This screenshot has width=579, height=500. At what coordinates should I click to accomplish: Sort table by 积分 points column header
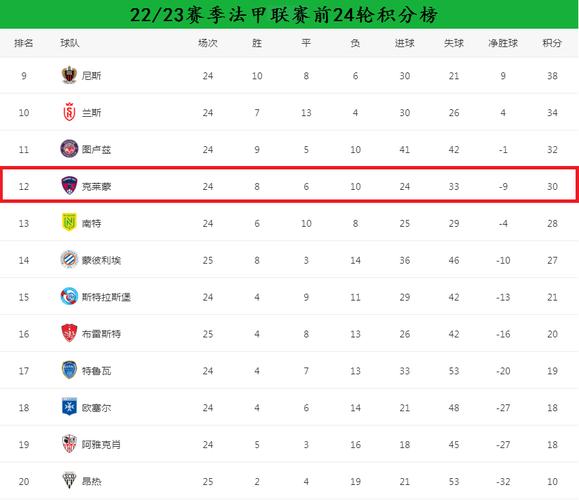coord(552,43)
